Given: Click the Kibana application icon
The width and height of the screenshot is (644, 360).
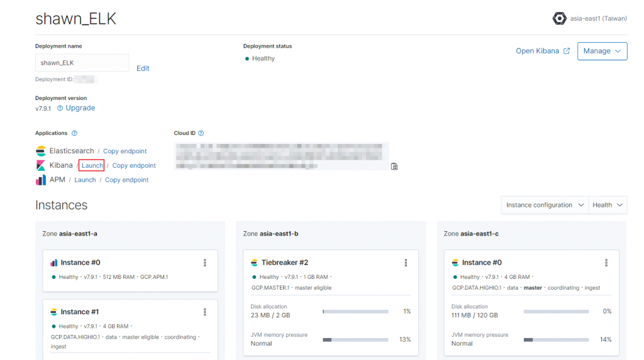Looking at the screenshot, I should coord(41,165).
